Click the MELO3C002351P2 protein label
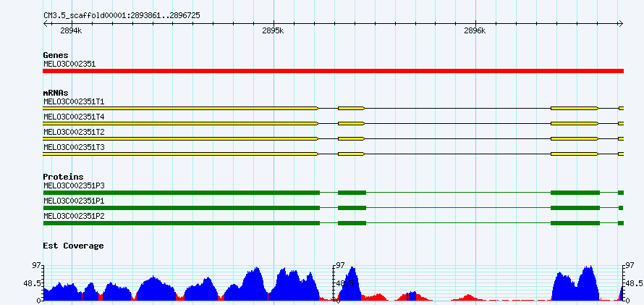The height and width of the screenshot is (305, 644). coord(74,216)
